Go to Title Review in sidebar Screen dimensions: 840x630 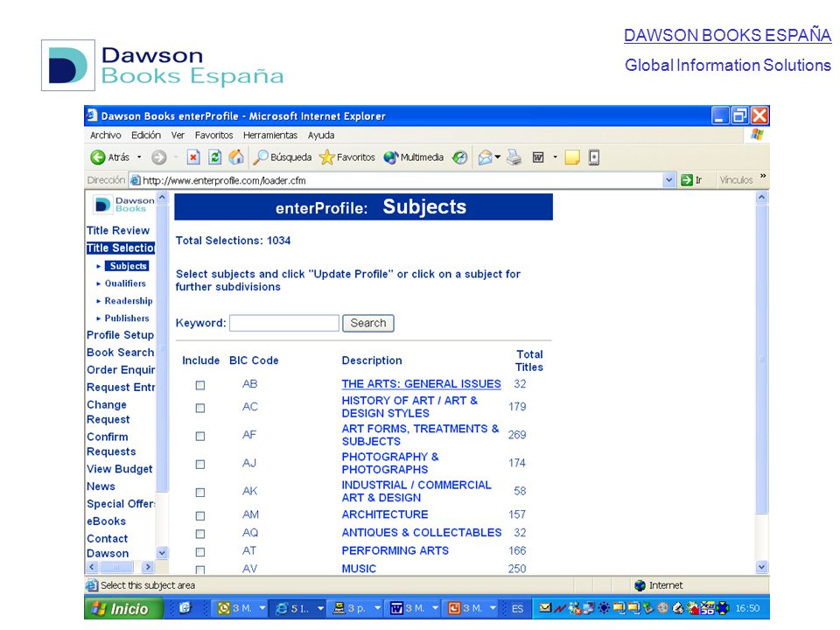pos(118,230)
